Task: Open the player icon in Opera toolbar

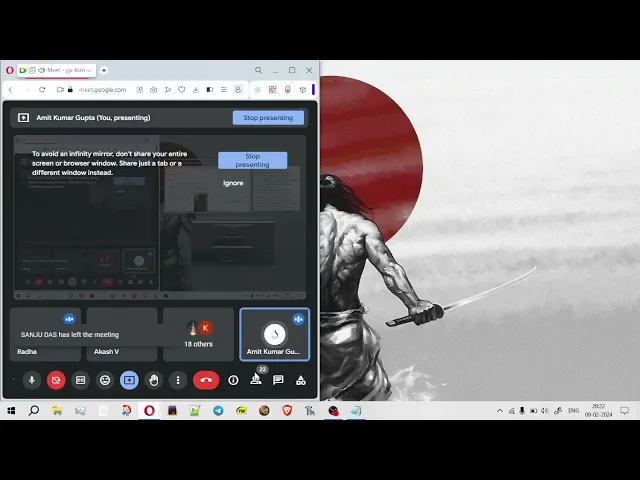Action: (x=168, y=89)
